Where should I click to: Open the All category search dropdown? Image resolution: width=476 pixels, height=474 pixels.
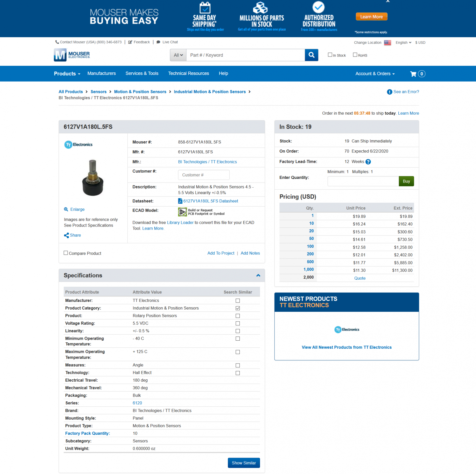[x=178, y=55]
